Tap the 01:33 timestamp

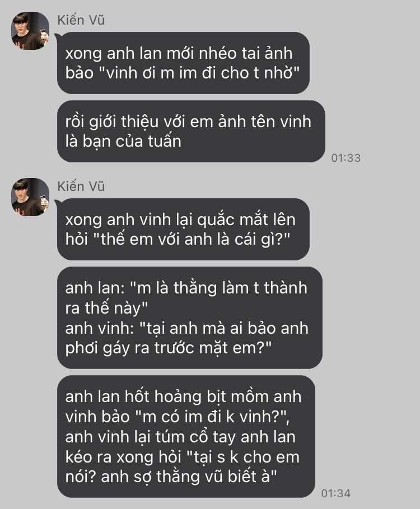pos(346,158)
